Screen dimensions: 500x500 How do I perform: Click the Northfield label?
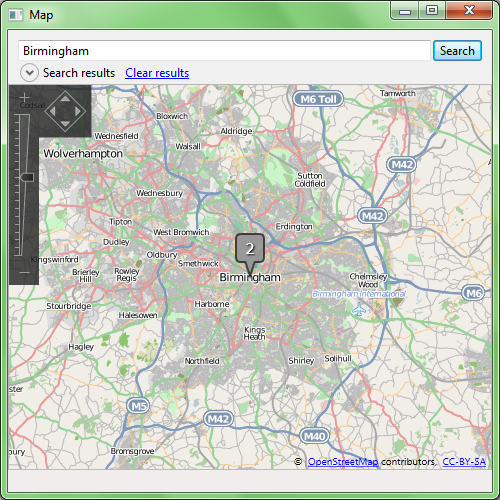202,361
